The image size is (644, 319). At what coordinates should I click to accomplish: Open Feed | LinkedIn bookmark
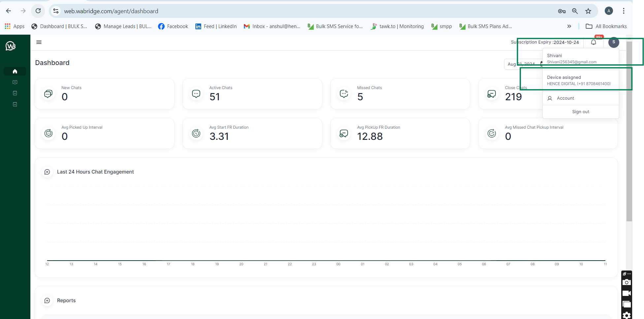[x=216, y=26]
